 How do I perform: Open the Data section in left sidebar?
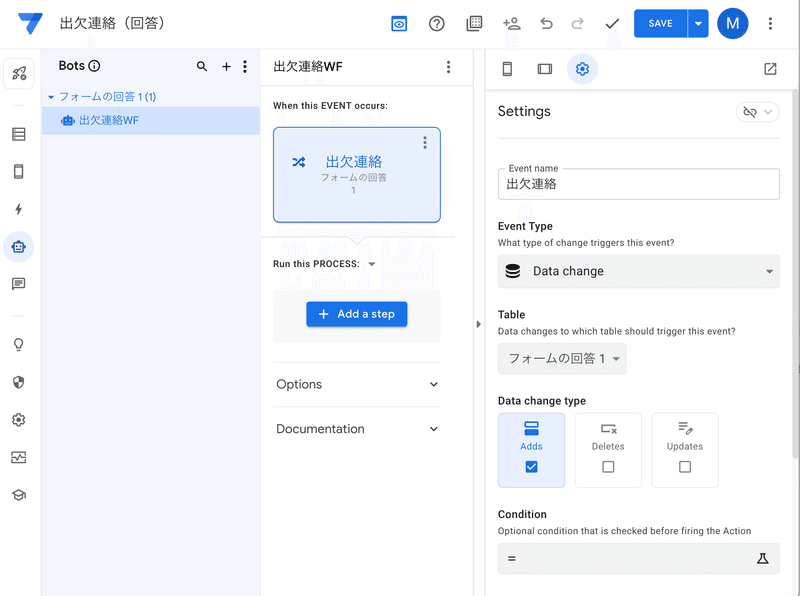coord(19,134)
